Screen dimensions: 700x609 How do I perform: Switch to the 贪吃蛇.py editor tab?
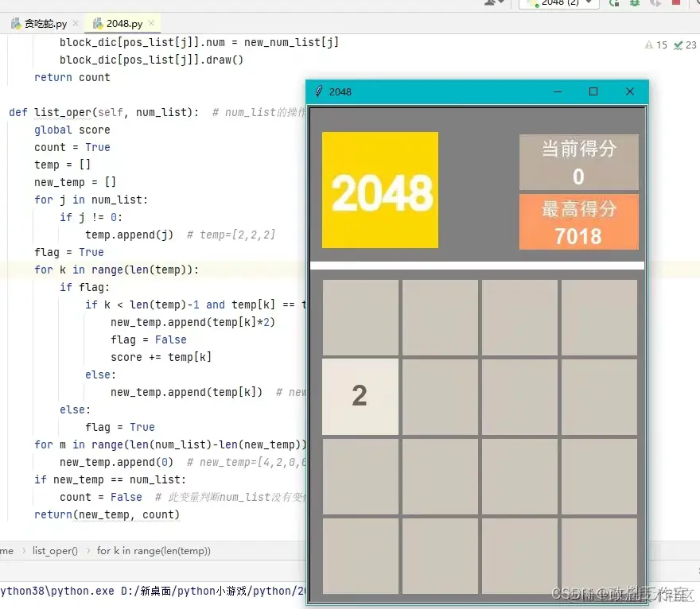[45, 24]
